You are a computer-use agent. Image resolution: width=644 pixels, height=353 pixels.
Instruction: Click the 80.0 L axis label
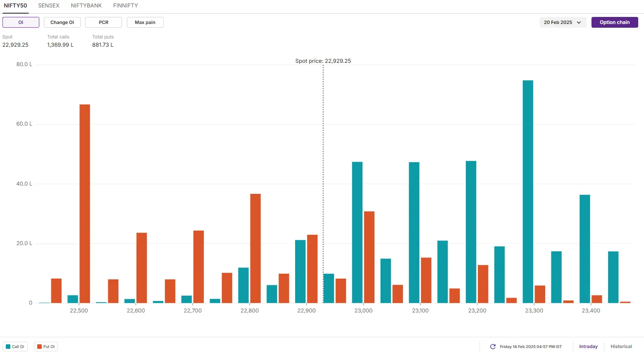click(24, 64)
